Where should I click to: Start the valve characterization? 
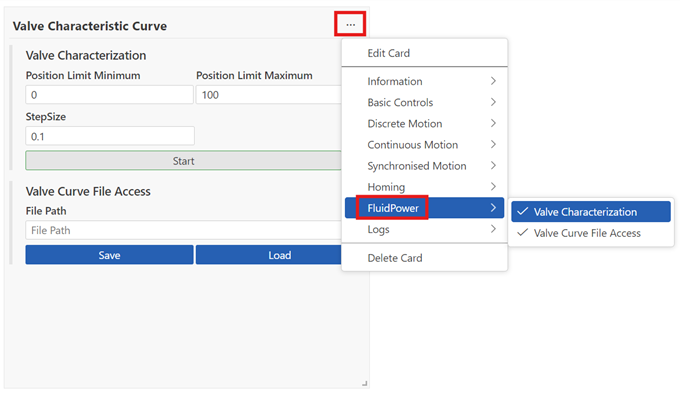pos(183,161)
